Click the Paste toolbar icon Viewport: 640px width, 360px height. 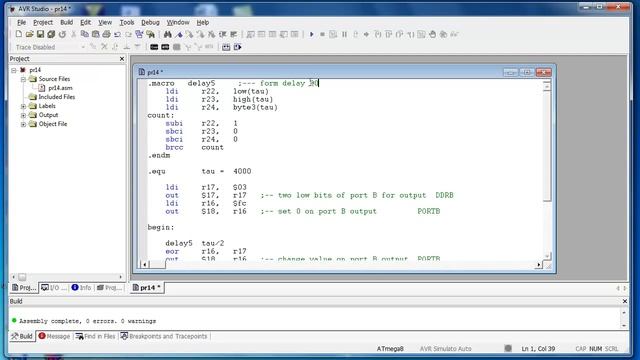pos(96,35)
